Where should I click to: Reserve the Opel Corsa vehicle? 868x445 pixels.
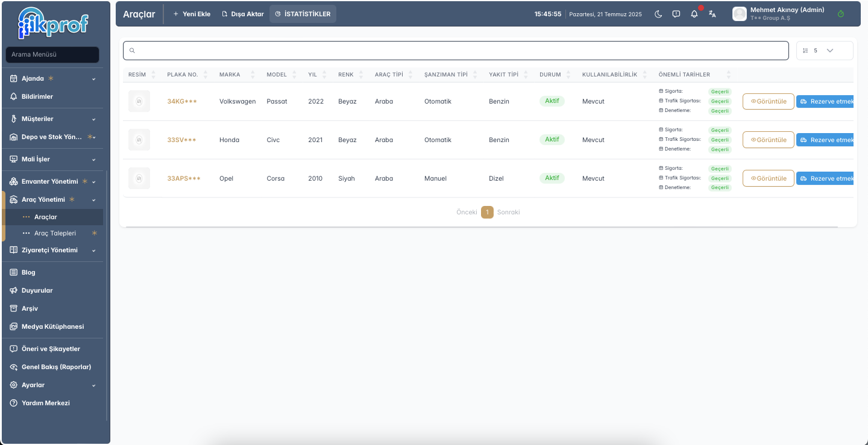click(x=825, y=178)
